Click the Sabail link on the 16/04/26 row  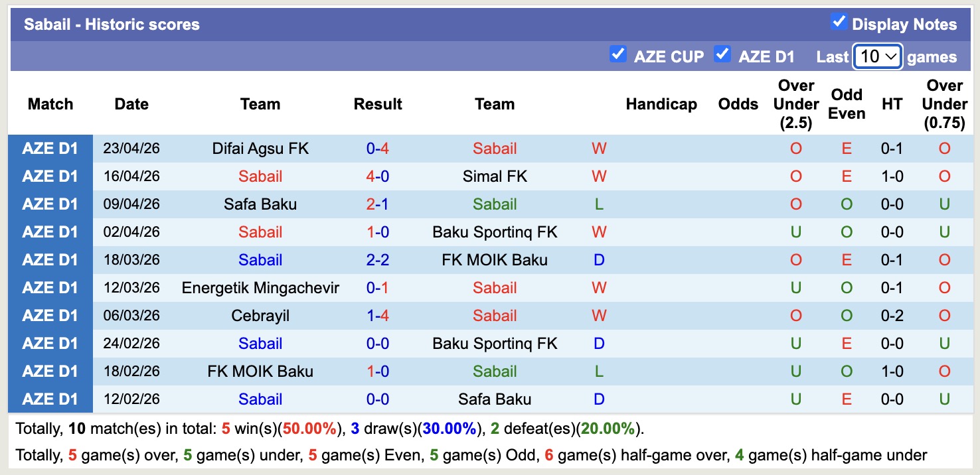(260, 176)
